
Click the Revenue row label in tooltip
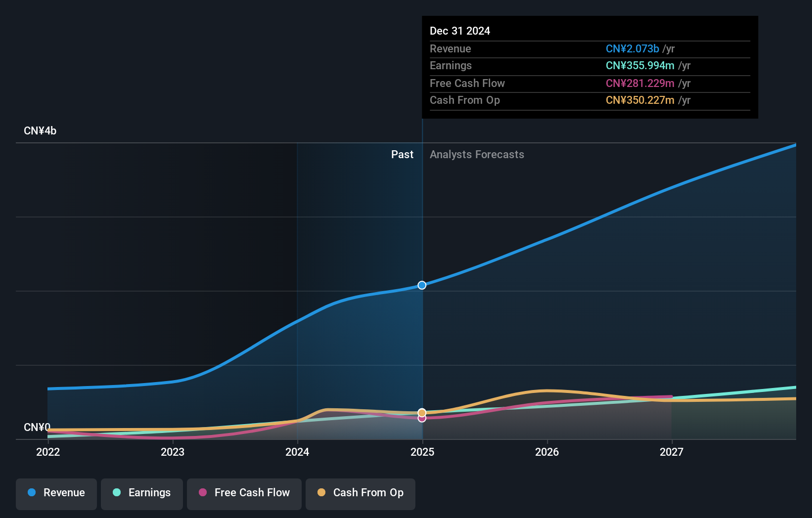pyautogui.click(x=451, y=49)
